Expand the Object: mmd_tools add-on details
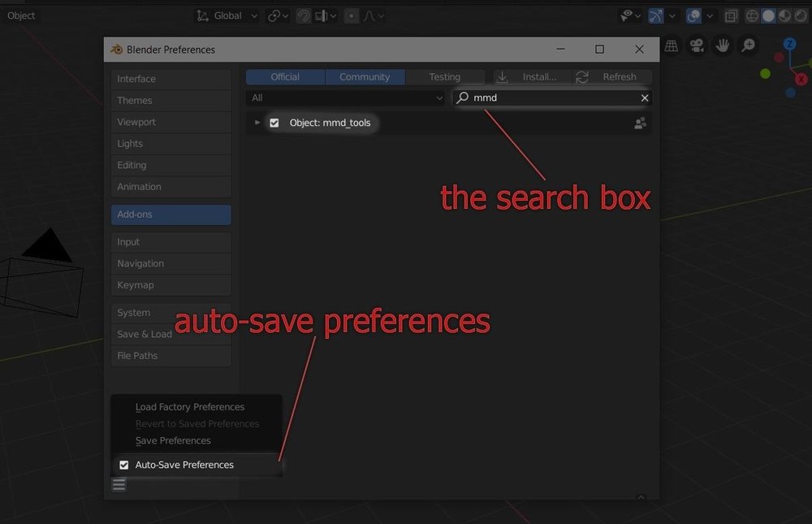This screenshot has height=524, width=812. pyautogui.click(x=257, y=123)
